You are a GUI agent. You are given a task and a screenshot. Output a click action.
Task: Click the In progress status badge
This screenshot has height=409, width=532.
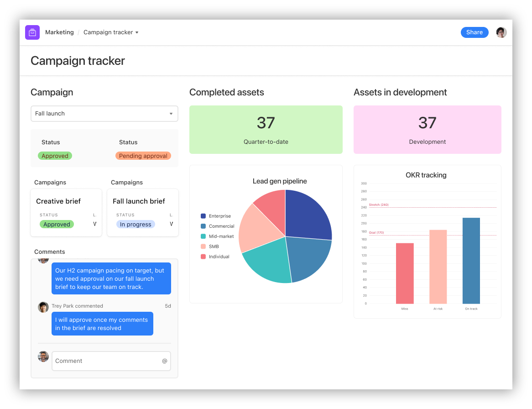point(136,224)
